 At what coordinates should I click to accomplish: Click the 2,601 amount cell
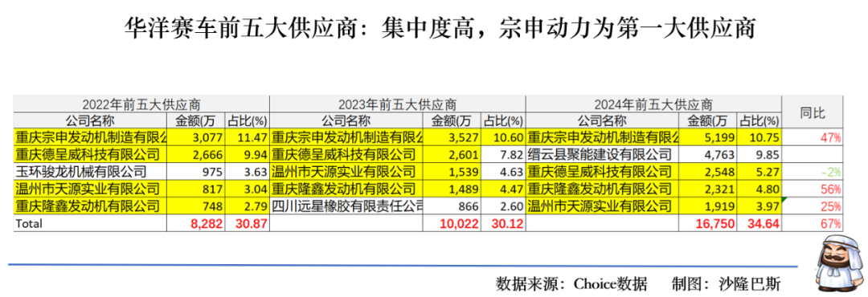tap(452, 154)
